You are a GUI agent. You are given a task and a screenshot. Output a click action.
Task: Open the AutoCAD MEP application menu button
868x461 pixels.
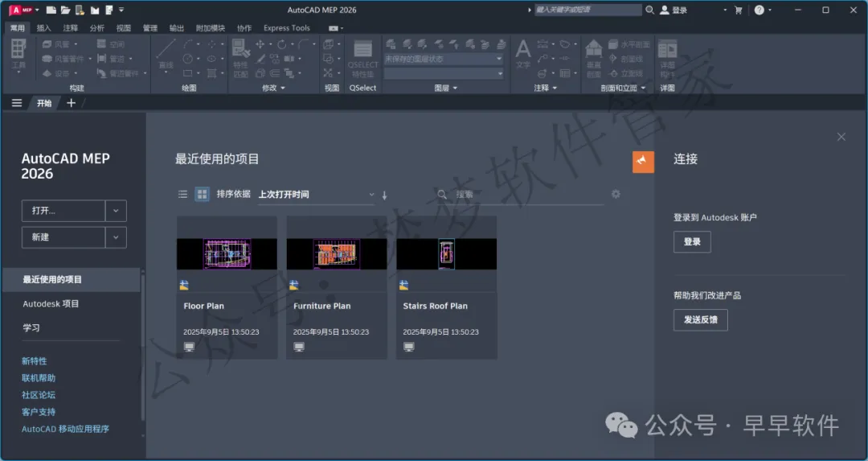(x=23, y=10)
